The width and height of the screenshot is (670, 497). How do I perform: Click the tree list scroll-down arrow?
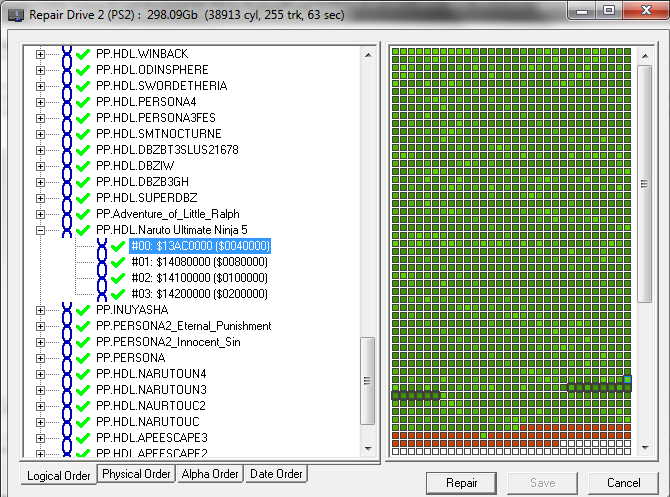(x=367, y=448)
